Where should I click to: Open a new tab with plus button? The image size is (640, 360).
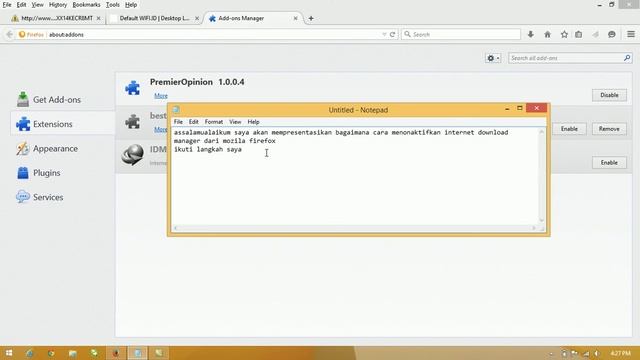point(311,18)
